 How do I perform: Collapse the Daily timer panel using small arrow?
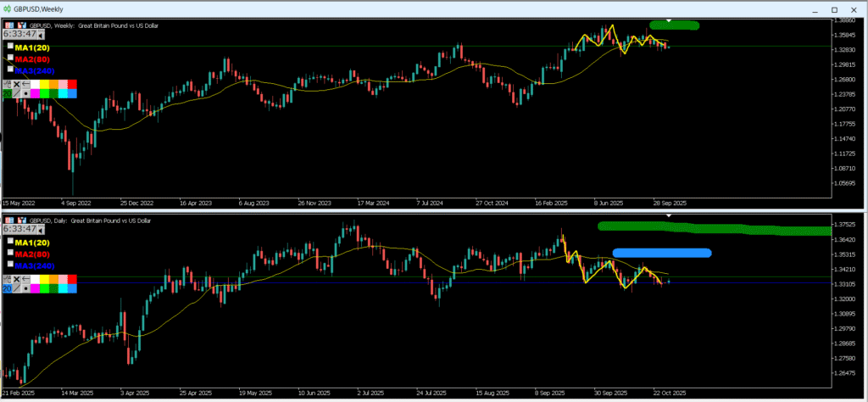tap(39, 232)
